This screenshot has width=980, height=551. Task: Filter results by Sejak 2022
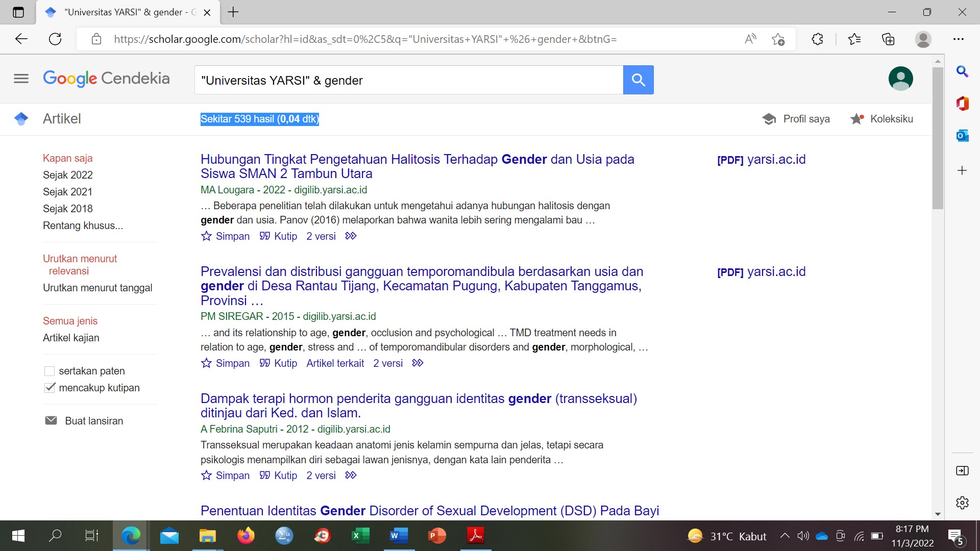point(68,175)
